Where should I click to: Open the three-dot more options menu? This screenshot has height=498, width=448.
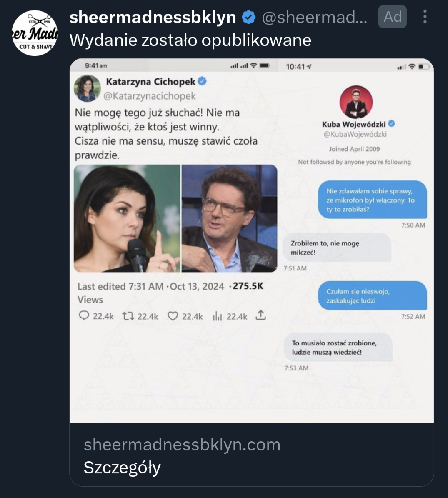[x=425, y=17]
